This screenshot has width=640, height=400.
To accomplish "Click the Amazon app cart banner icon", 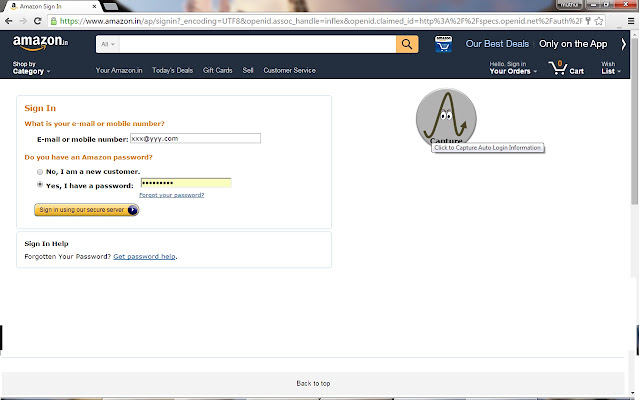I will [443, 44].
